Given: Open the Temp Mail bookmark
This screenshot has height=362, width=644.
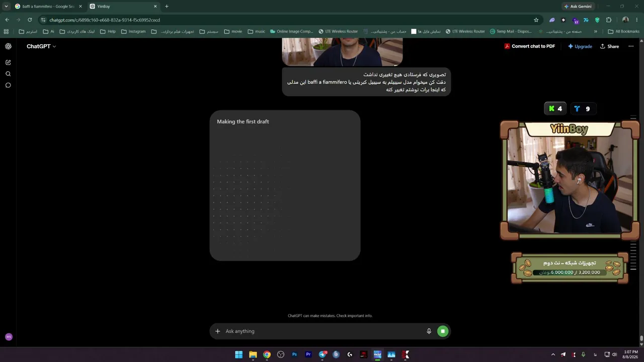Looking at the screenshot, I should 511,31.
